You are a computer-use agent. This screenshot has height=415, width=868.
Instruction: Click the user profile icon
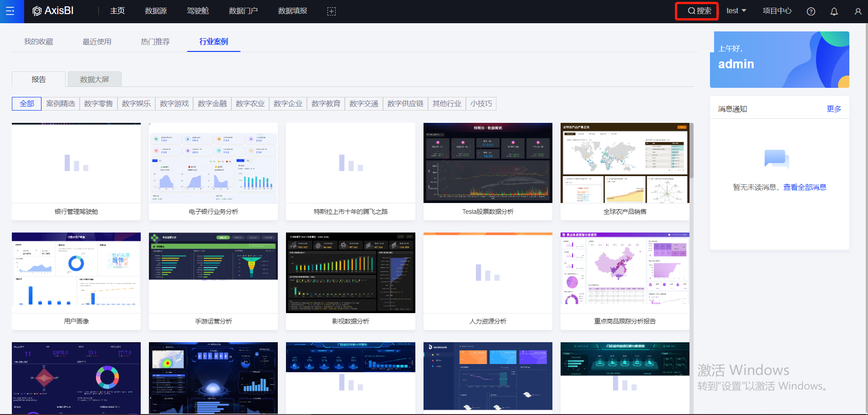(x=858, y=11)
